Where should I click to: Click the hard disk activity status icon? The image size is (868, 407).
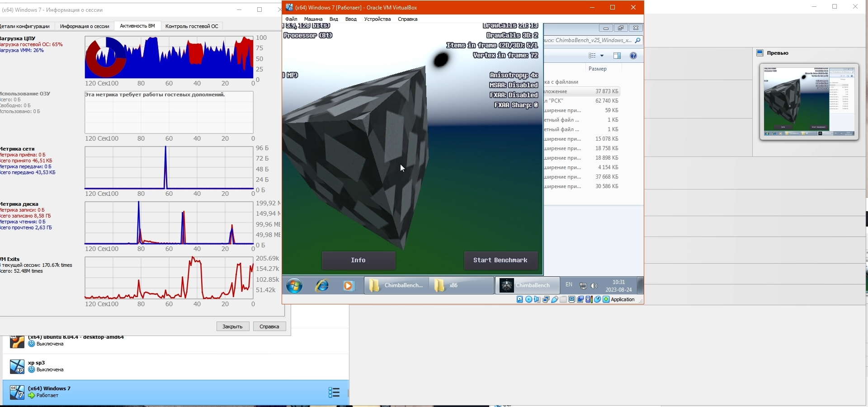click(520, 299)
